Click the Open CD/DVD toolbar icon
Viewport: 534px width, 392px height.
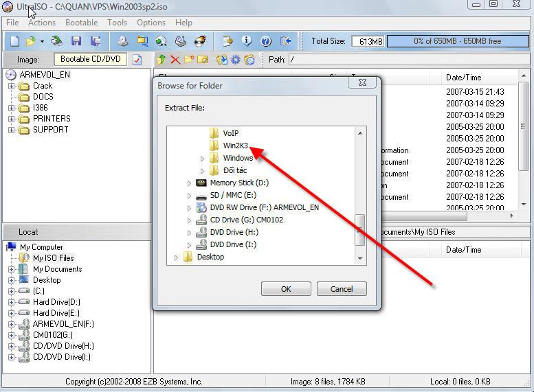pos(57,41)
